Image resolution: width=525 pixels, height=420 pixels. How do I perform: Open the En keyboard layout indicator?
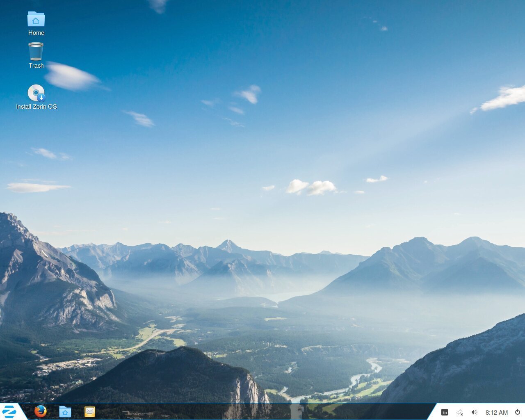click(445, 412)
